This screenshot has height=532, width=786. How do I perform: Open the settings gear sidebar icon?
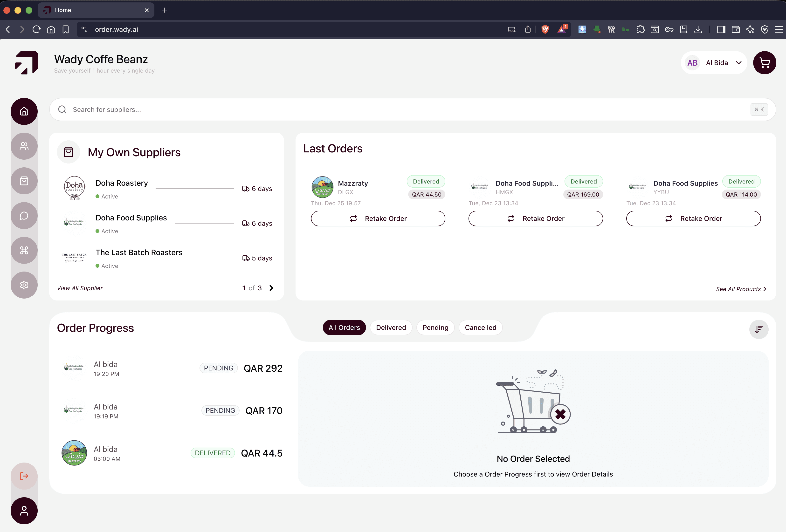(x=24, y=285)
